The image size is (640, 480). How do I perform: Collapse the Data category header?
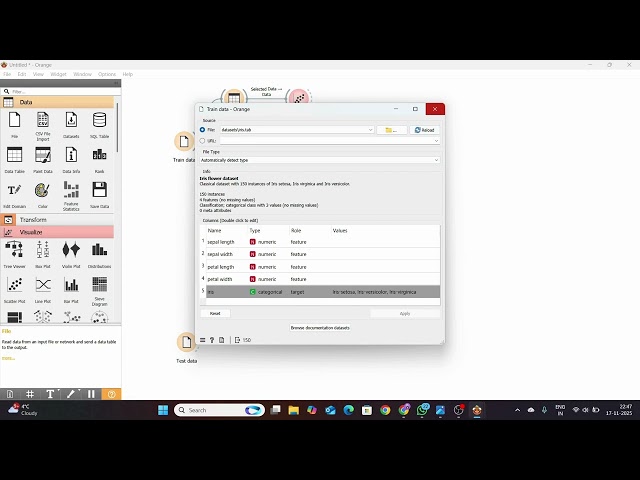57,102
